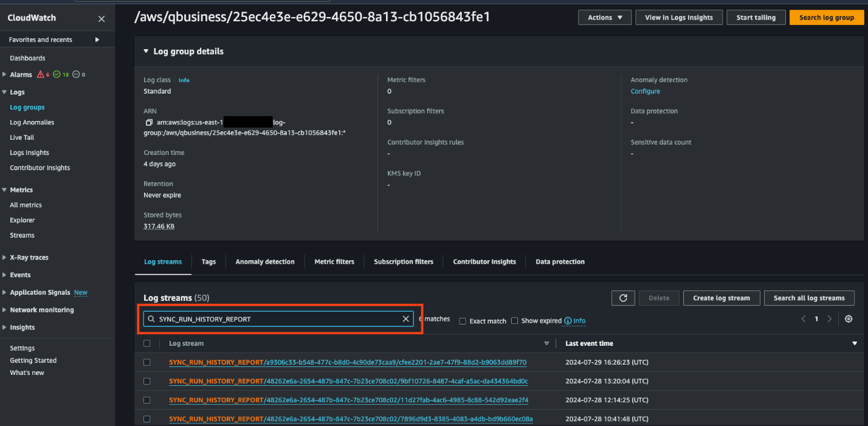Open the Actions dropdown
This screenshot has width=868, height=426.
[x=605, y=18]
